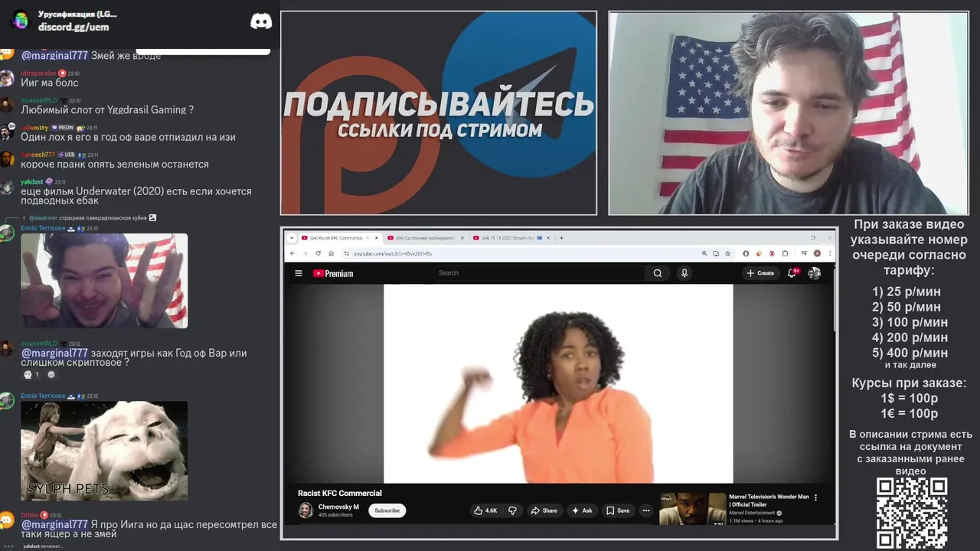Viewport: 980px width, 551px height.
Task: Click the Subscribe button for Chernovsky M
Action: (x=387, y=510)
